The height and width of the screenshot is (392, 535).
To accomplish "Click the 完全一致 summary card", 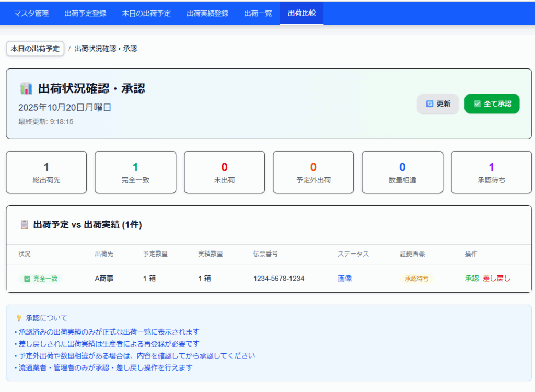I will [x=135, y=172].
